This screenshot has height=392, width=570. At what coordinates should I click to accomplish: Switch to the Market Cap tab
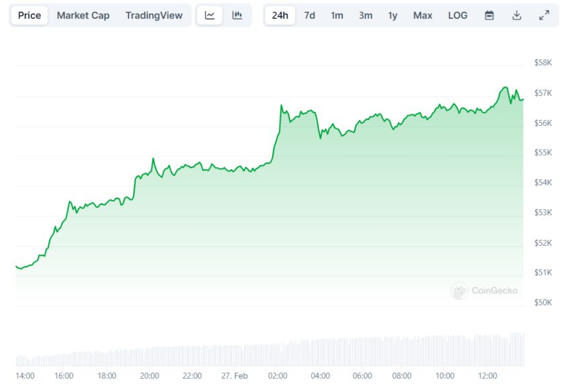coord(83,15)
